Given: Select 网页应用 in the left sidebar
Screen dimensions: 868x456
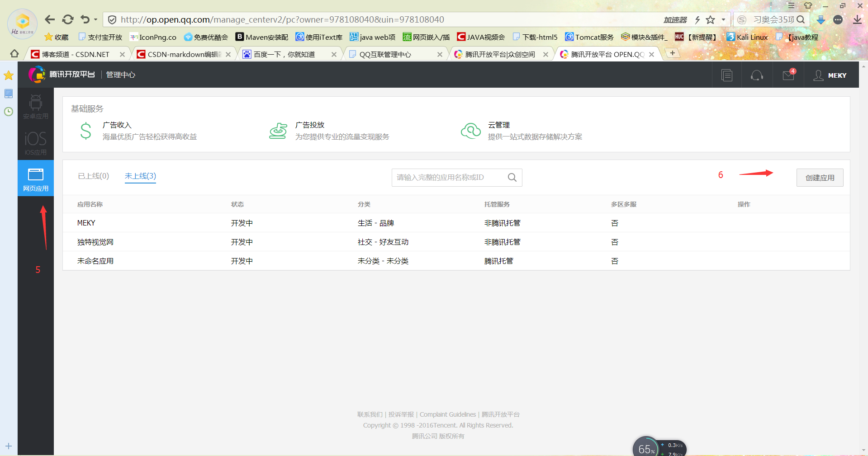Looking at the screenshot, I should pos(36,178).
